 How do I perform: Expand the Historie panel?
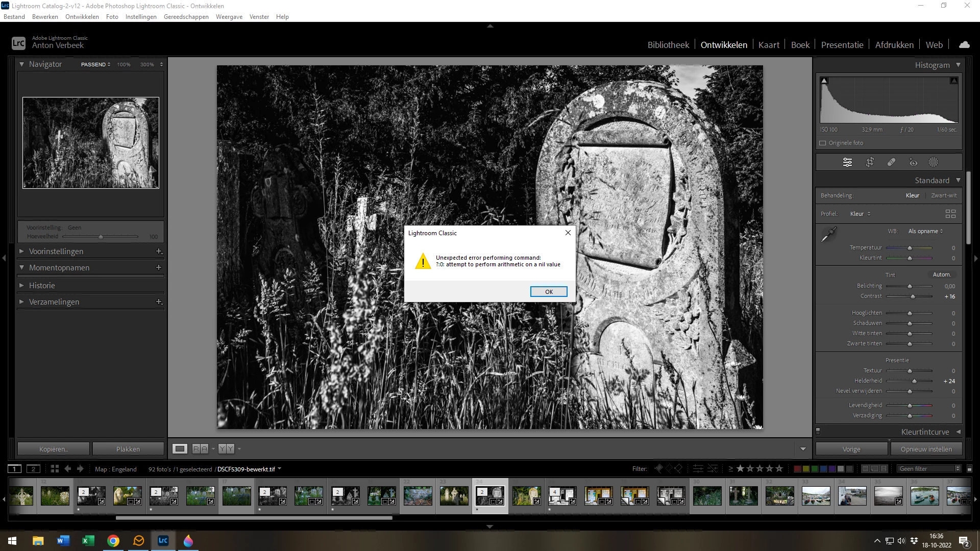pyautogui.click(x=42, y=286)
